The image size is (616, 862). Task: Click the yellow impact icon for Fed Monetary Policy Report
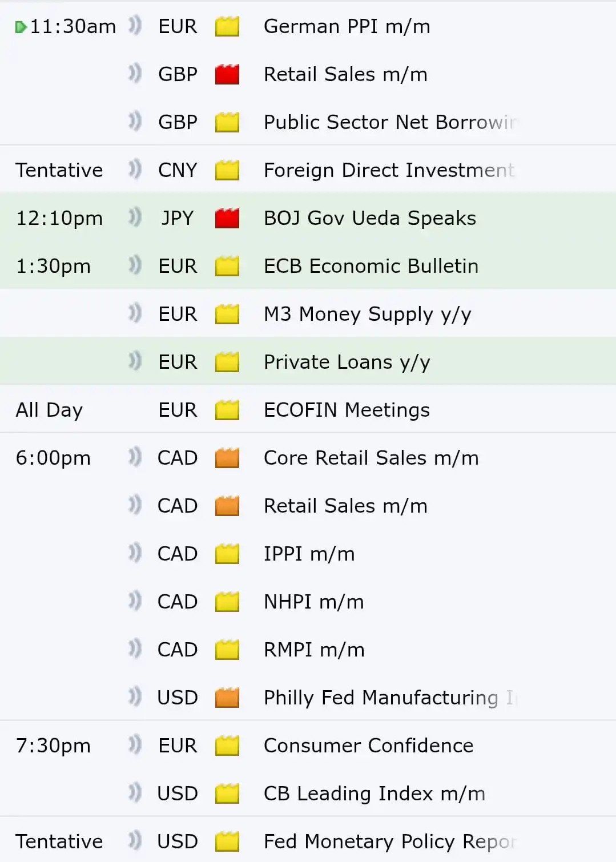226,841
